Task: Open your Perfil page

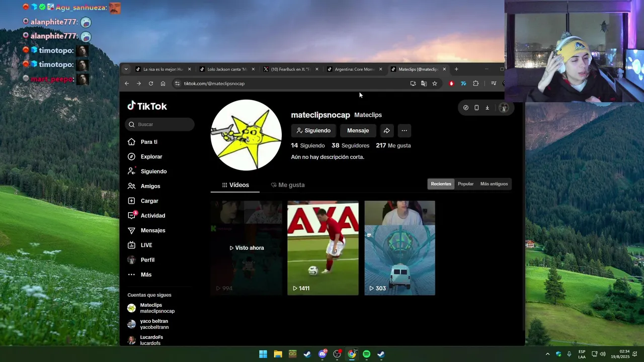Action: point(141,260)
